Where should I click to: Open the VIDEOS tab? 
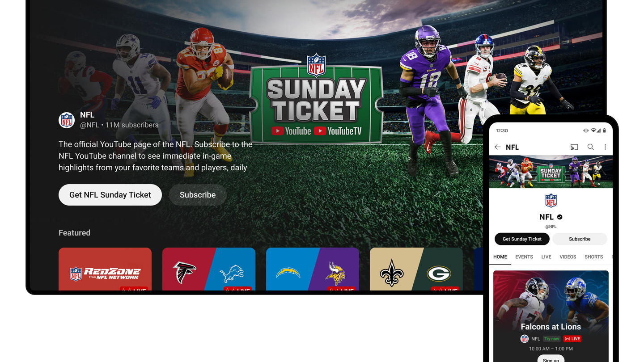point(568,257)
